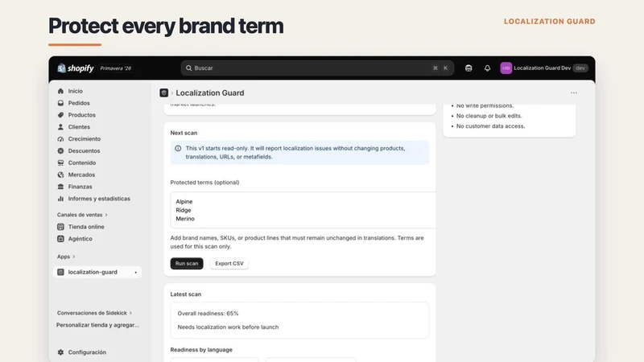Click the 'Ridge' protected term
This screenshot has height=362, width=644.
point(184,210)
